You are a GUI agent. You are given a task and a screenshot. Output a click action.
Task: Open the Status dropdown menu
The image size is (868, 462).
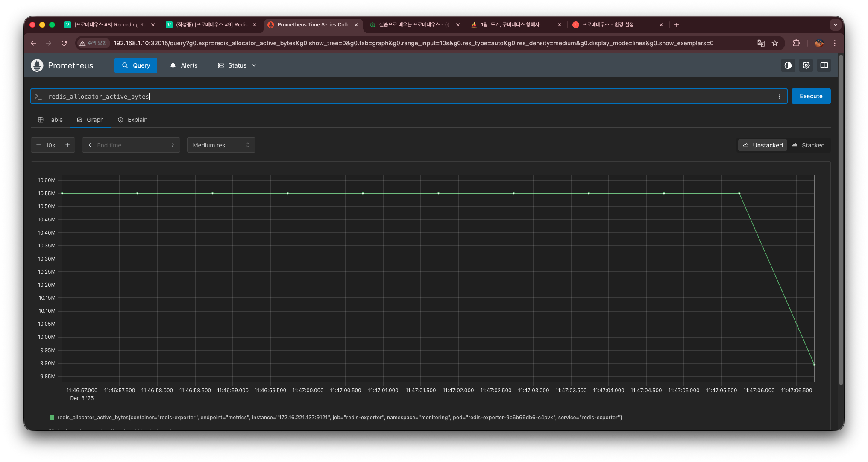click(x=237, y=65)
